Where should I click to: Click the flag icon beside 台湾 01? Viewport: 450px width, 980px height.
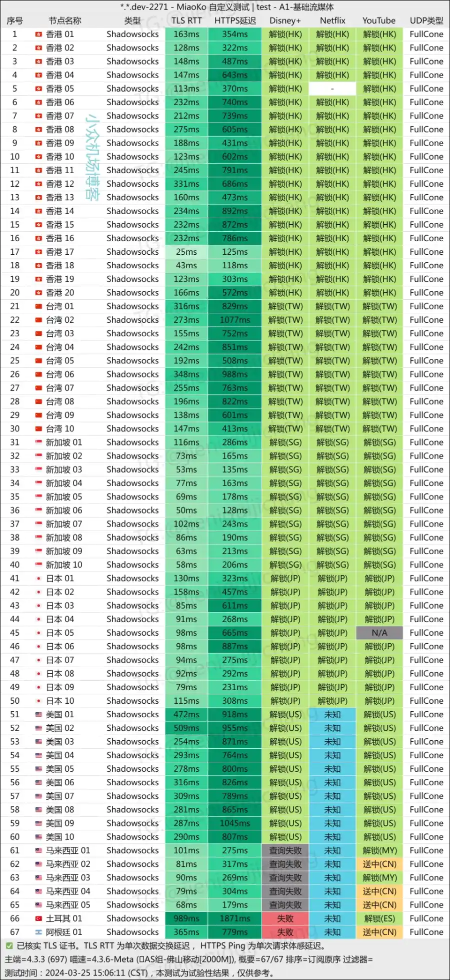pyautogui.click(x=38, y=306)
